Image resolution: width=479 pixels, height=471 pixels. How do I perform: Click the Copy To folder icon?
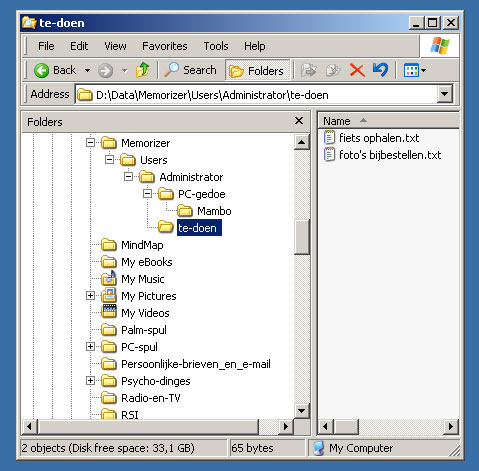pyautogui.click(x=333, y=70)
